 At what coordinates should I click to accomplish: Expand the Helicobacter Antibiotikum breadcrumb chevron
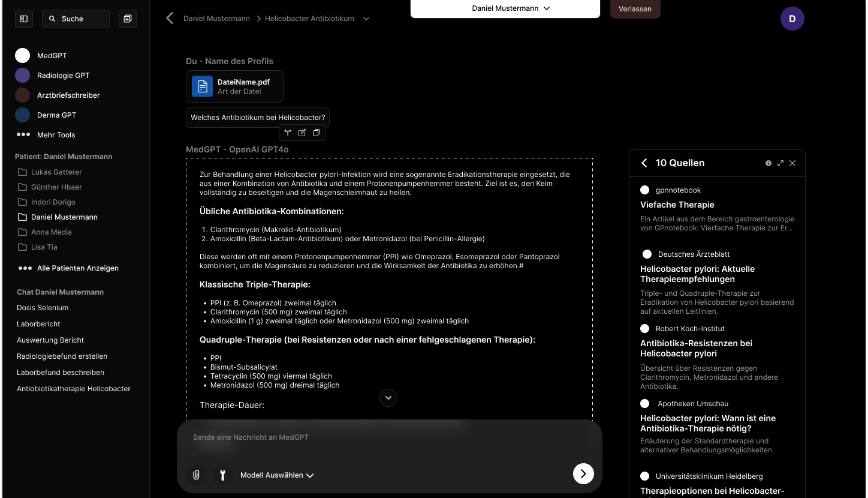366,19
